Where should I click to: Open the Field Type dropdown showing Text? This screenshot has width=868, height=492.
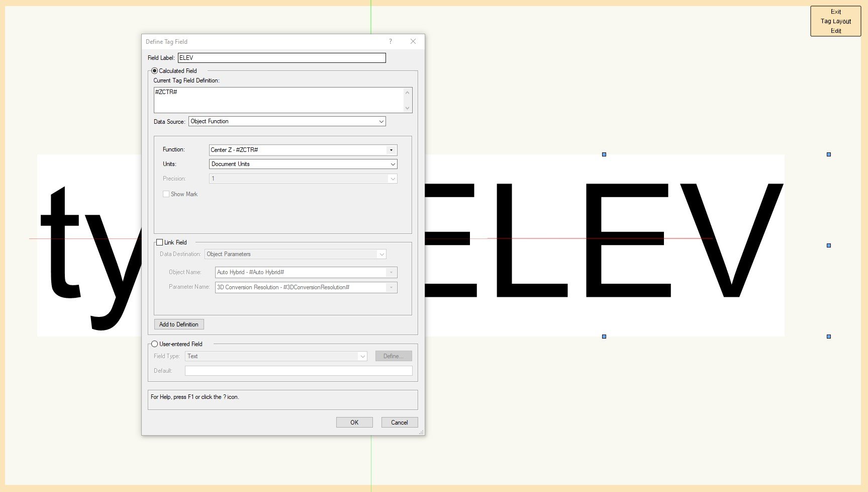click(363, 356)
